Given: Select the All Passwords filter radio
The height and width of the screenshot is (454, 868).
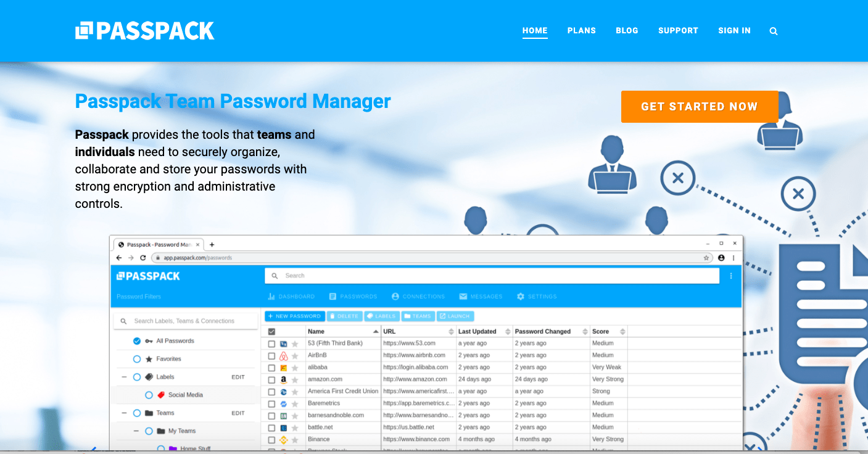Looking at the screenshot, I should 137,341.
